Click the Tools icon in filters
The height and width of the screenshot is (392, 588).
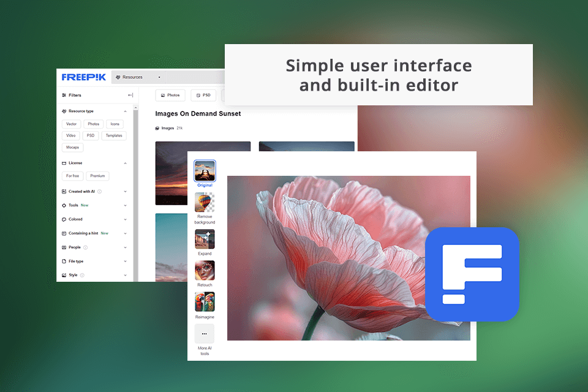coord(64,206)
